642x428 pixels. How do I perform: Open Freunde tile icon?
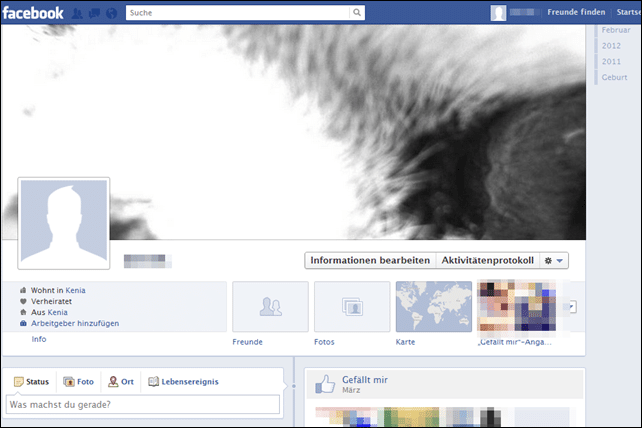pyautogui.click(x=270, y=306)
